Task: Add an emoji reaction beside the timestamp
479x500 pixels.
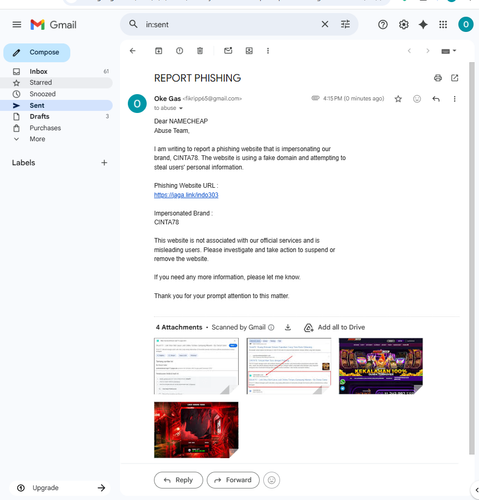Action: (x=417, y=99)
